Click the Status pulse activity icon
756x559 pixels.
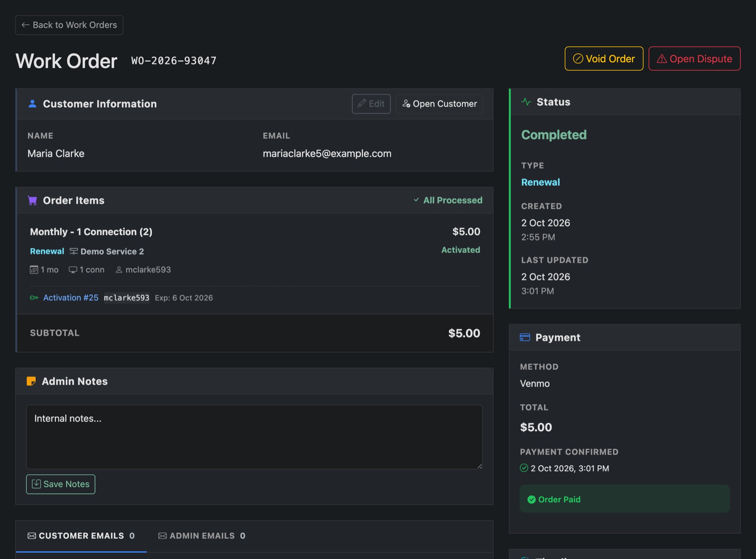pos(526,102)
